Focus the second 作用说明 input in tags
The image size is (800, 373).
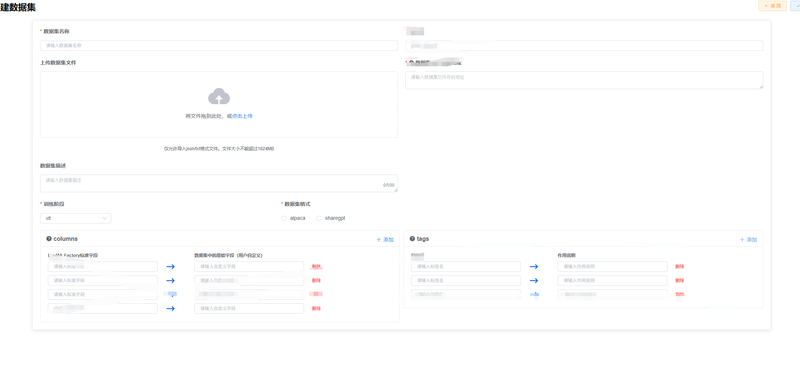612,281
